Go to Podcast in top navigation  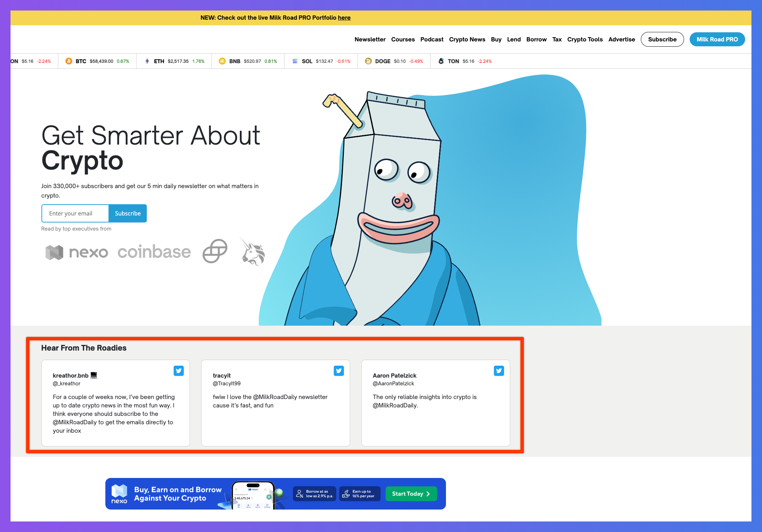point(432,39)
